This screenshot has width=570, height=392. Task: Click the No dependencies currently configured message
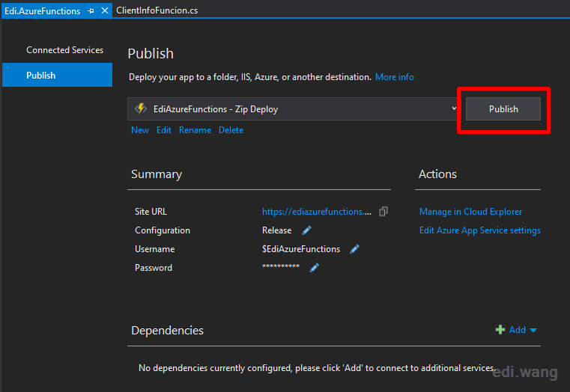point(317,368)
